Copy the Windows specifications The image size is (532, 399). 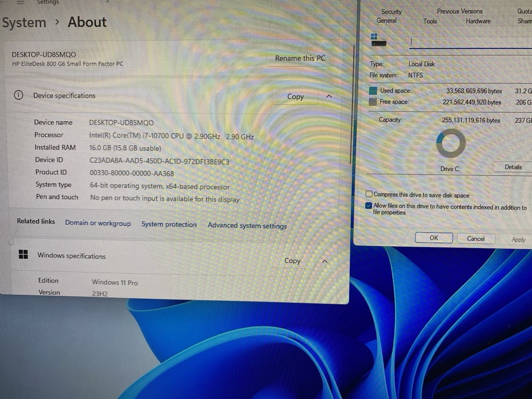point(292,261)
